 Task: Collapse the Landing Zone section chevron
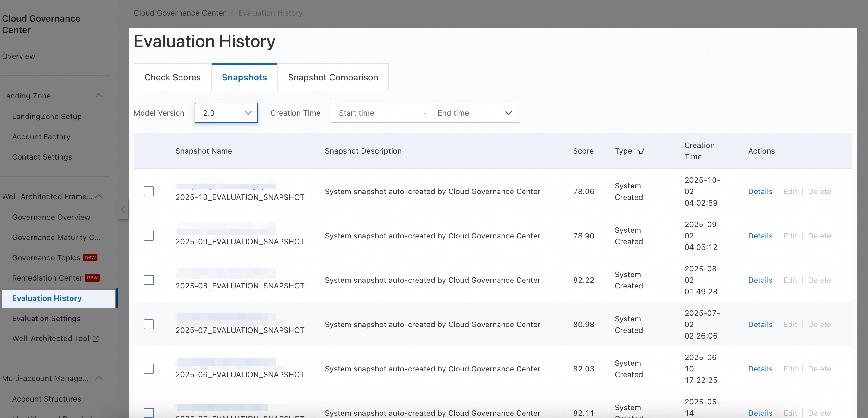tap(99, 96)
